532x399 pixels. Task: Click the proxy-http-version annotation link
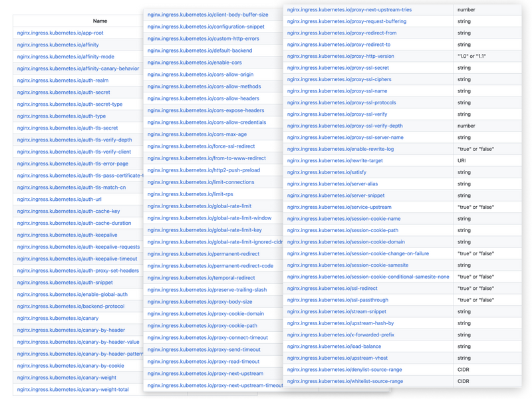pos(340,57)
